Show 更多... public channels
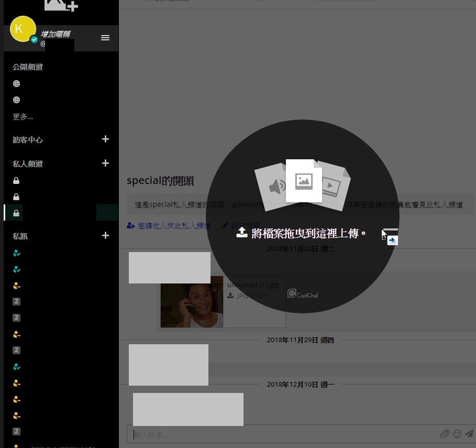This screenshot has width=476, height=448. pyautogui.click(x=23, y=116)
